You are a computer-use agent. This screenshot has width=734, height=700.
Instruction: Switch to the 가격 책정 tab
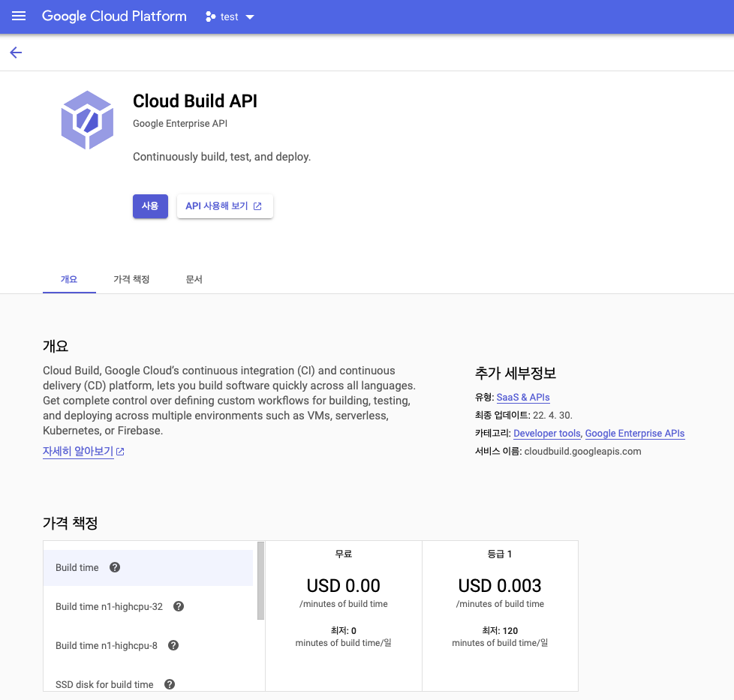click(131, 279)
